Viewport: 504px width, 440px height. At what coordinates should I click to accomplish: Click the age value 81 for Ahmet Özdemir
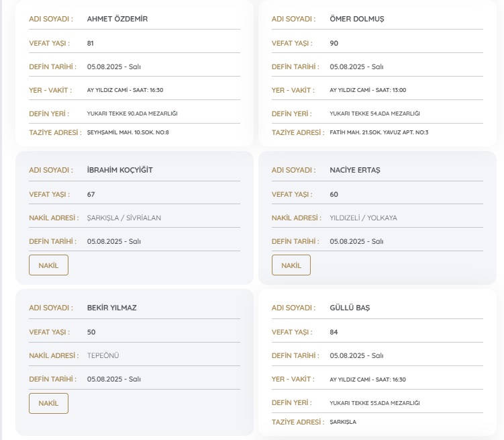click(91, 43)
